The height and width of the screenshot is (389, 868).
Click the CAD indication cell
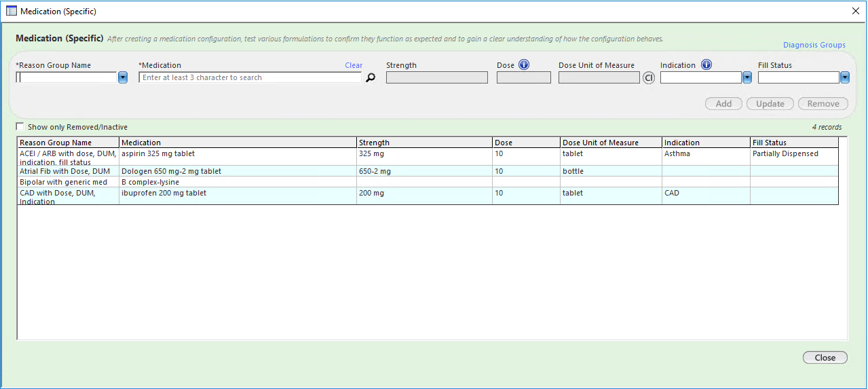706,196
